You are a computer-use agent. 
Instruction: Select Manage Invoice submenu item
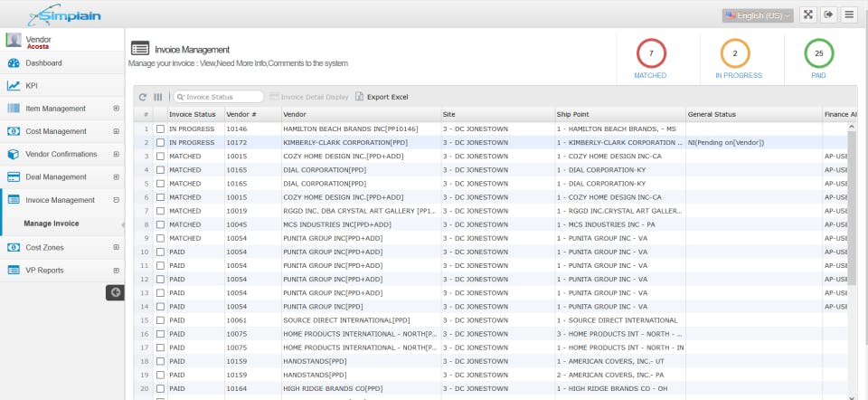tap(52, 224)
